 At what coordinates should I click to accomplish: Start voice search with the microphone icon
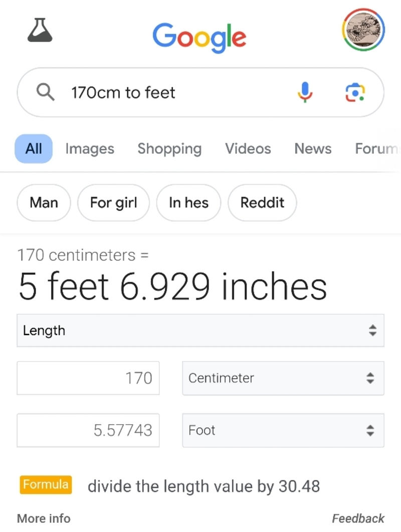pos(304,92)
